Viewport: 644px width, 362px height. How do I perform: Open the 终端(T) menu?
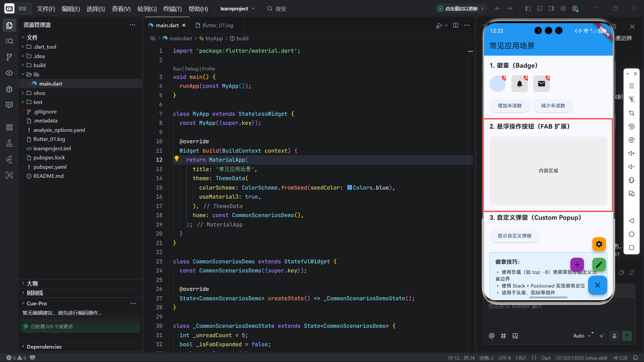[172, 9]
